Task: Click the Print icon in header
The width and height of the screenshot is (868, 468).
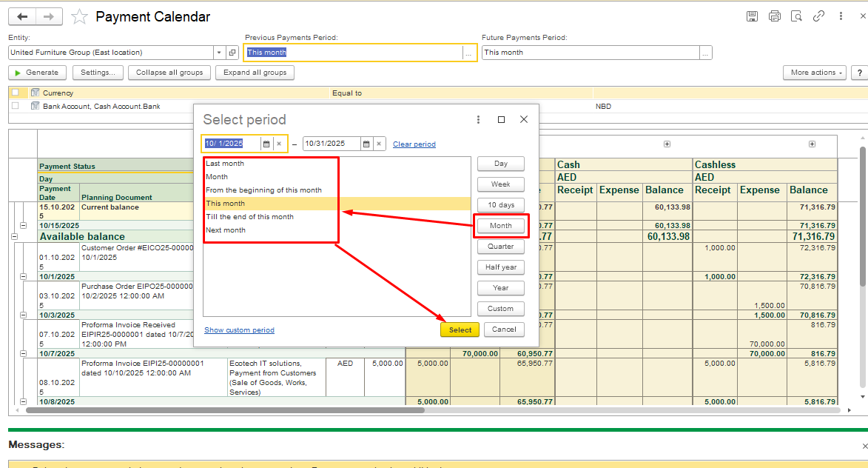Action: [774, 16]
